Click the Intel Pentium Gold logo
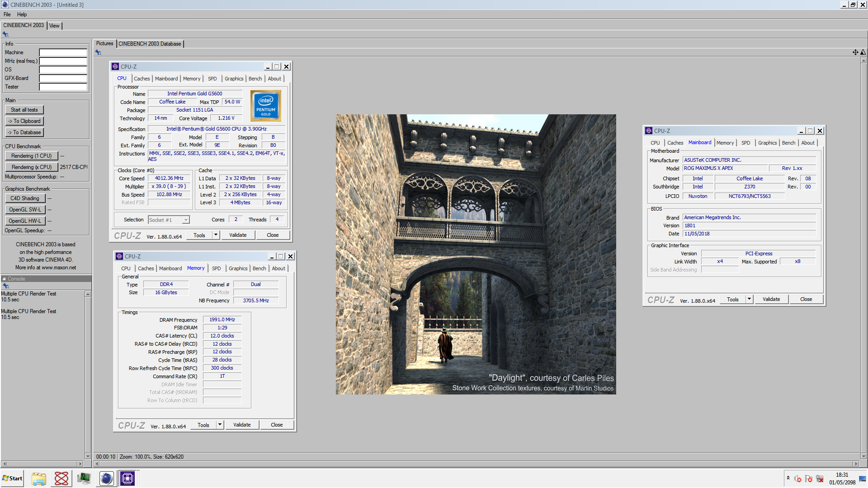Screen dimensions: 868x488 point(266,106)
